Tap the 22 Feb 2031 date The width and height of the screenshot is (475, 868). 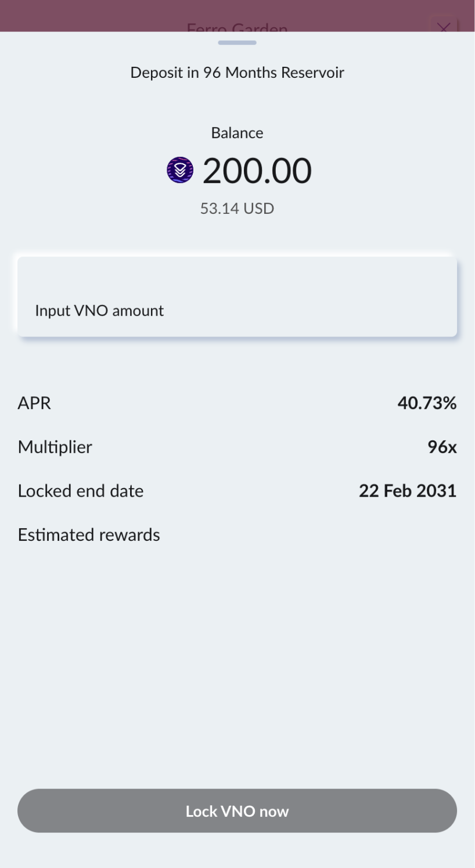(408, 491)
